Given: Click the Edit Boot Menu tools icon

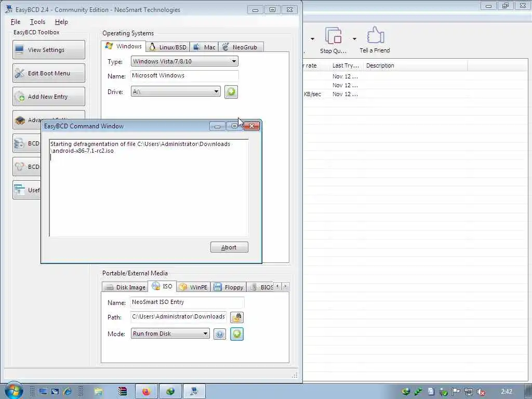Looking at the screenshot, I should 20,73.
